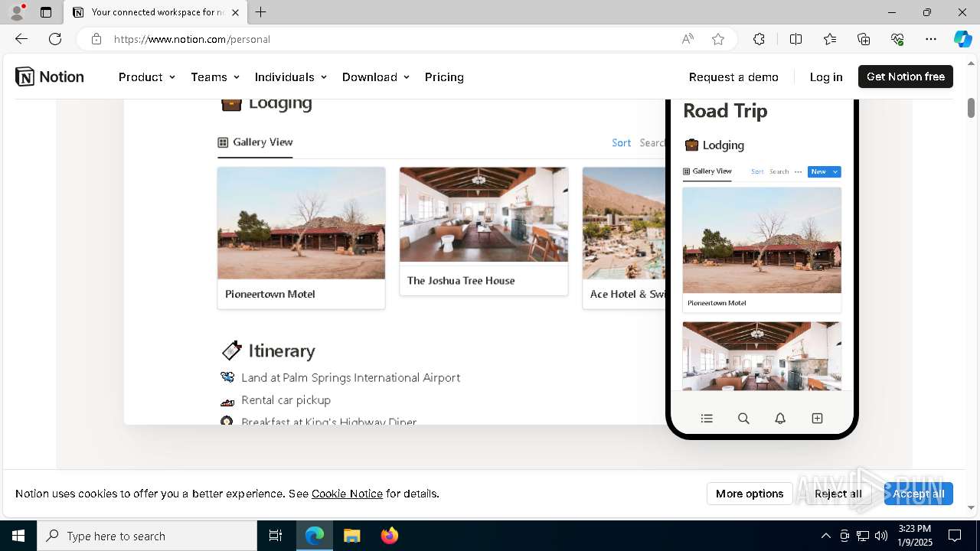The height and width of the screenshot is (551, 980).
Task: Click More options for cookies
Action: [x=750, y=494]
